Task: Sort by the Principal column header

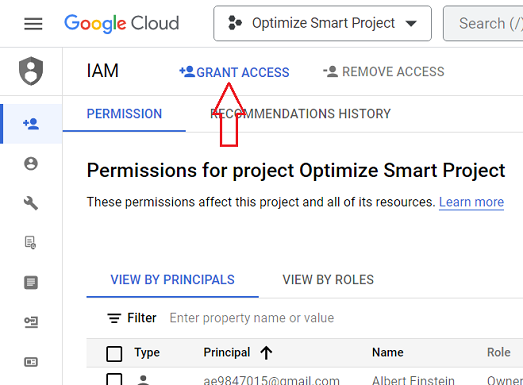Action: (227, 353)
